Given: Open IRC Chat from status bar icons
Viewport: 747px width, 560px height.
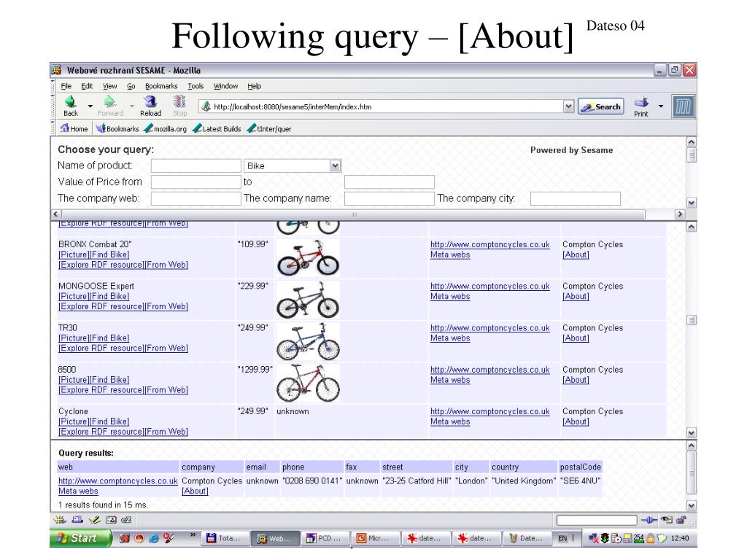Looking at the screenshot, I should click(126, 519).
